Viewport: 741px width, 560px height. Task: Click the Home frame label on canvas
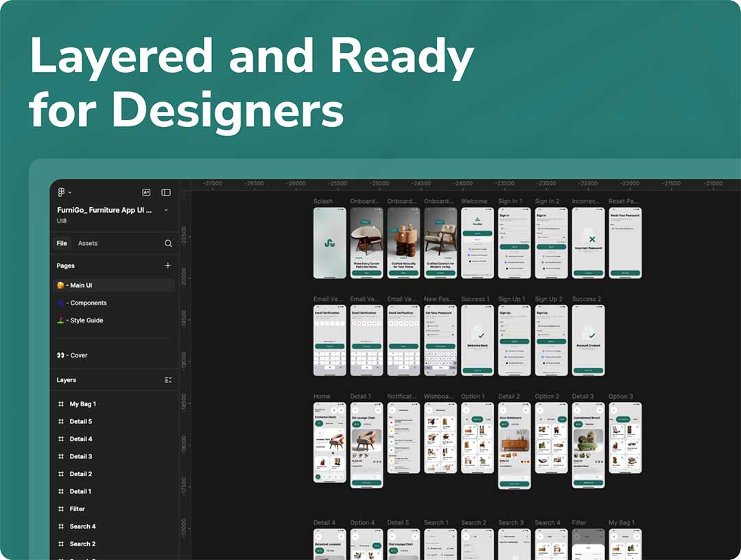tap(322, 397)
